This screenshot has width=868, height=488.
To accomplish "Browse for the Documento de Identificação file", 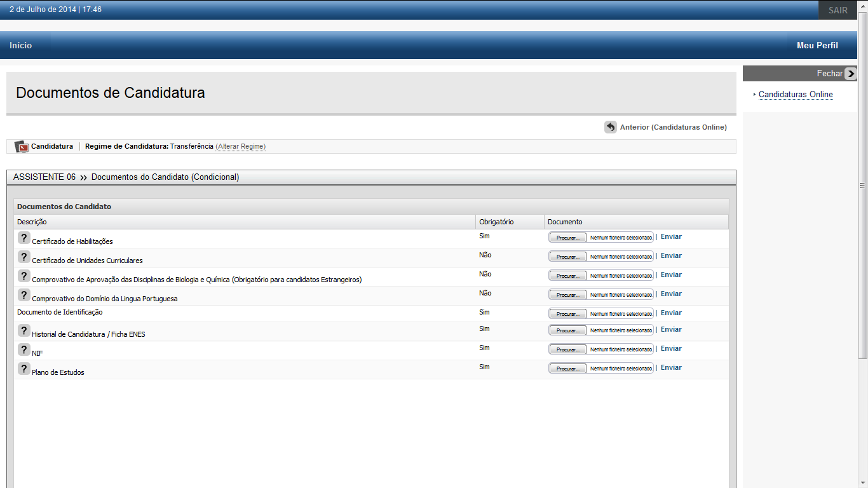I will 567,314.
